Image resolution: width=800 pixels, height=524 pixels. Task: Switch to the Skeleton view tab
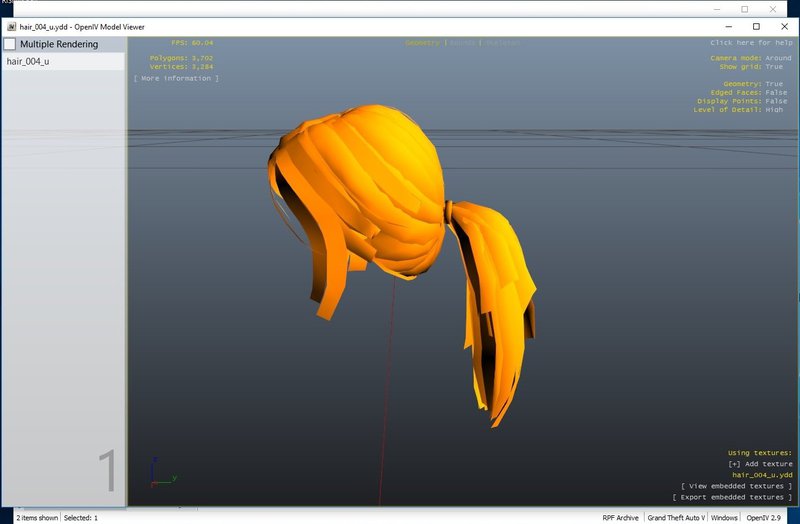(x=503, y=43)
